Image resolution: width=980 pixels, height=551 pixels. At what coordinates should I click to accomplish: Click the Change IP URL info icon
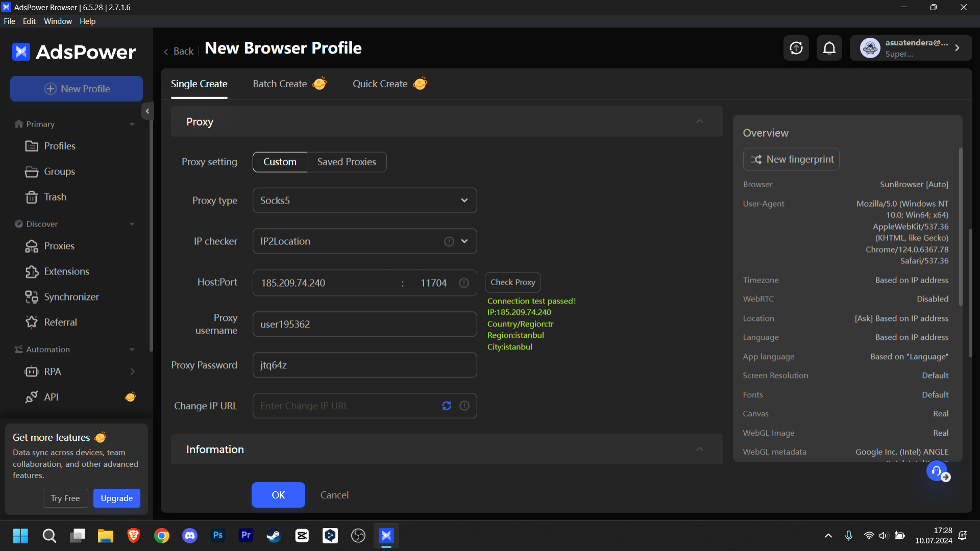click(464, 406)
